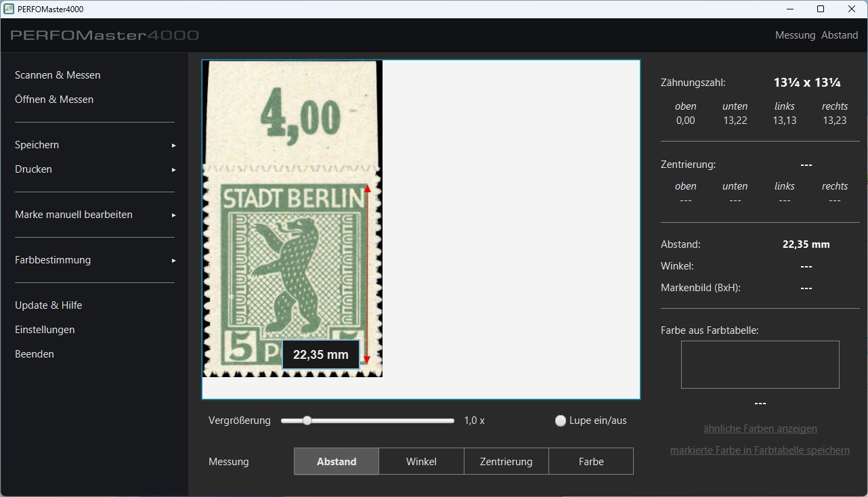Select the Farbe measurement mode
Screen dimensions: 868x497
(x=591, y=461)
